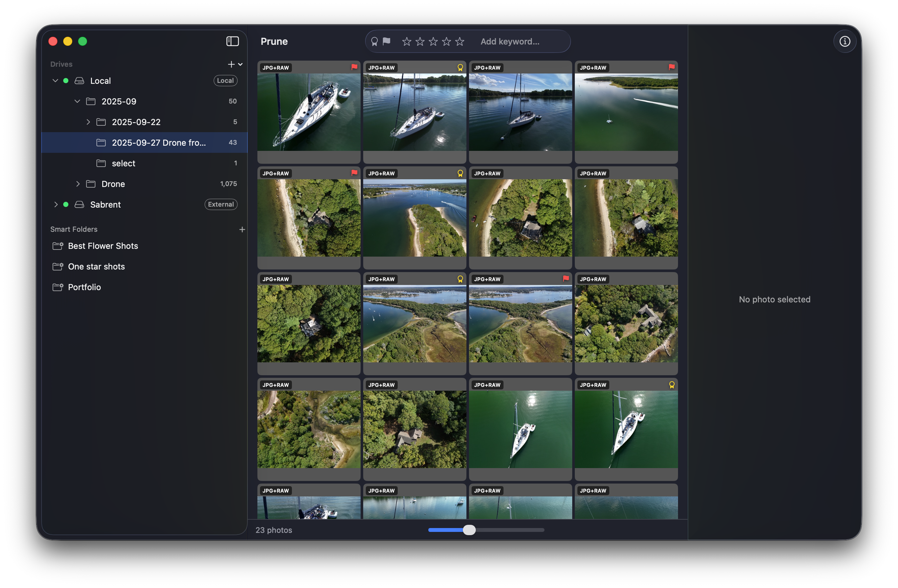Click yellow award on peninsula aerial photo
Viewport: 898px width, 588px height.
tap(460, 173)
